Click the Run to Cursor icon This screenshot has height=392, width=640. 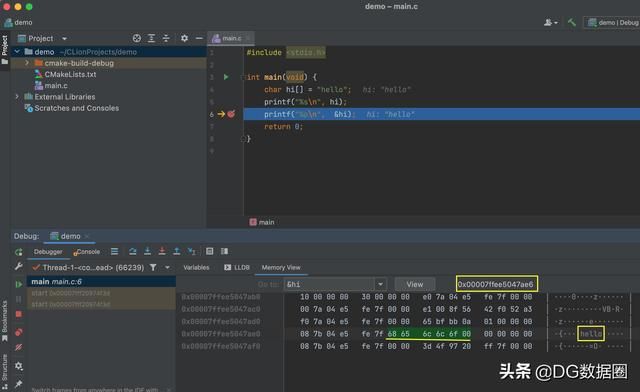(x=191, y=251)
